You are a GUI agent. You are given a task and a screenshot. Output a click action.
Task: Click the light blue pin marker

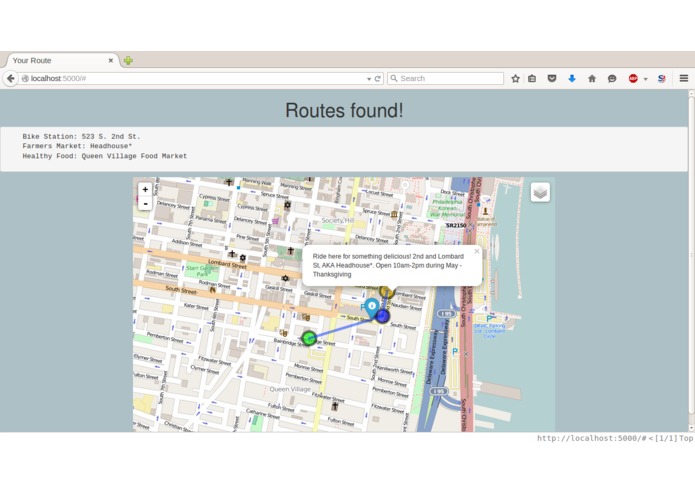[x=371, y=308]
